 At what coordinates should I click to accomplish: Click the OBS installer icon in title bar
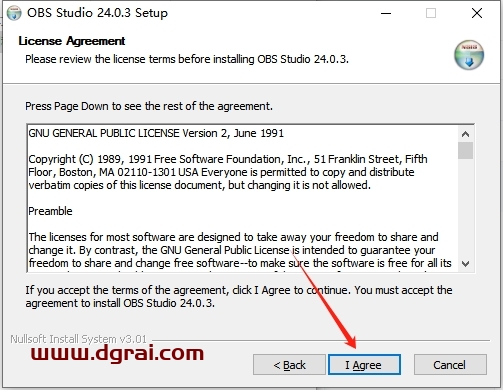pyautogui.click(x=14, y=13)
